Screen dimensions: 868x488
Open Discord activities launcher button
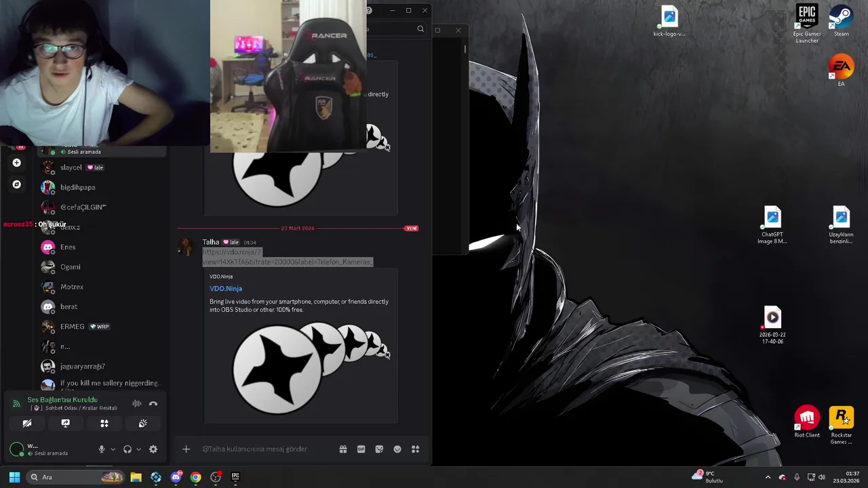[104, 423]
